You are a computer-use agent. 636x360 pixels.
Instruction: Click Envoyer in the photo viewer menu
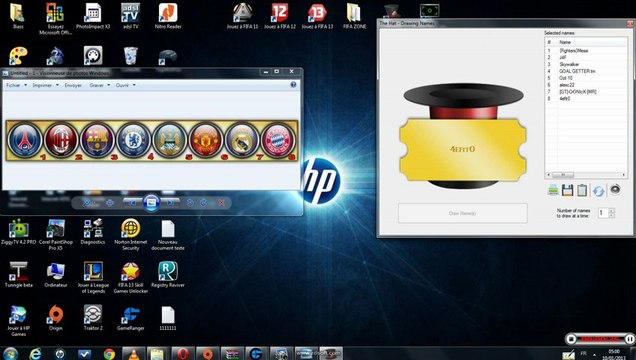(73, 85)
